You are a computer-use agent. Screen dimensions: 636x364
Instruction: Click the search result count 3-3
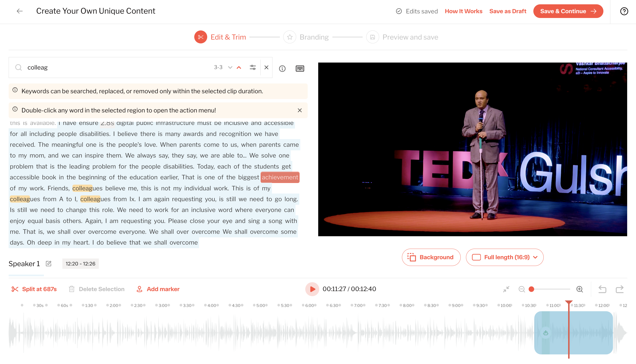(x=218, y=67)
